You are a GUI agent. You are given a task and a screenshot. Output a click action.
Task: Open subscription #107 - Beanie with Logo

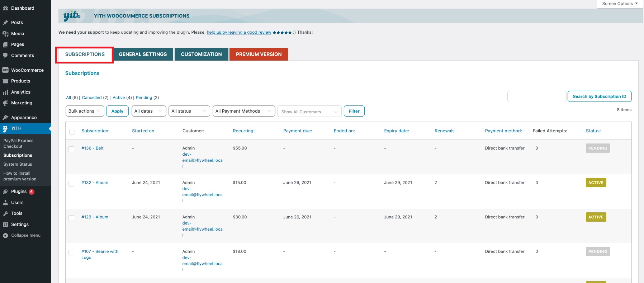point(100,254)
